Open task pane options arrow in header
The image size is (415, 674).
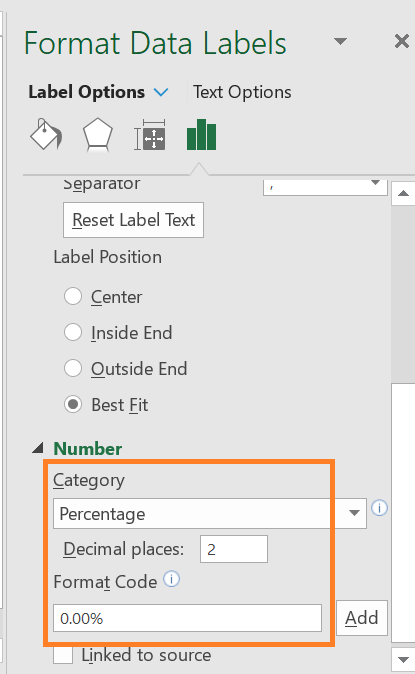340,41
